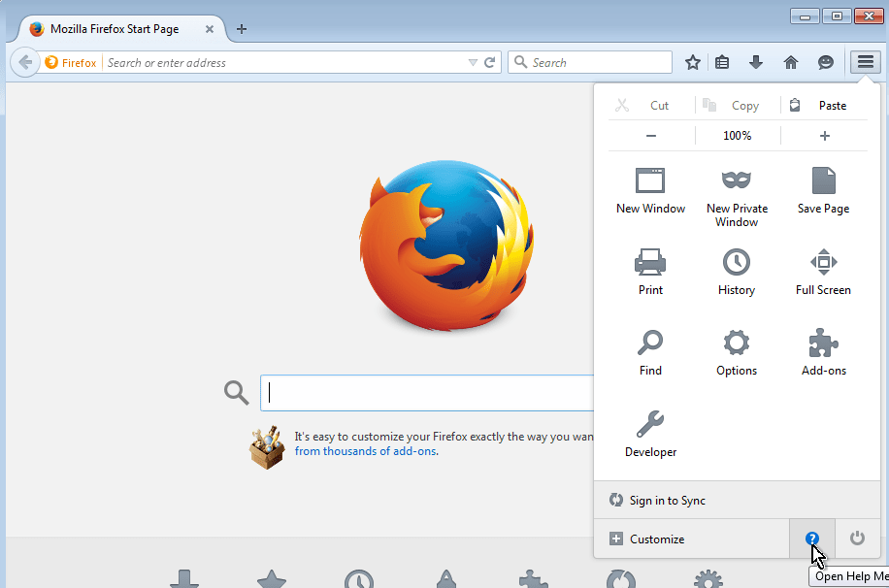Open the Print option
The image size is (889, 588).
tap(650, 263)
